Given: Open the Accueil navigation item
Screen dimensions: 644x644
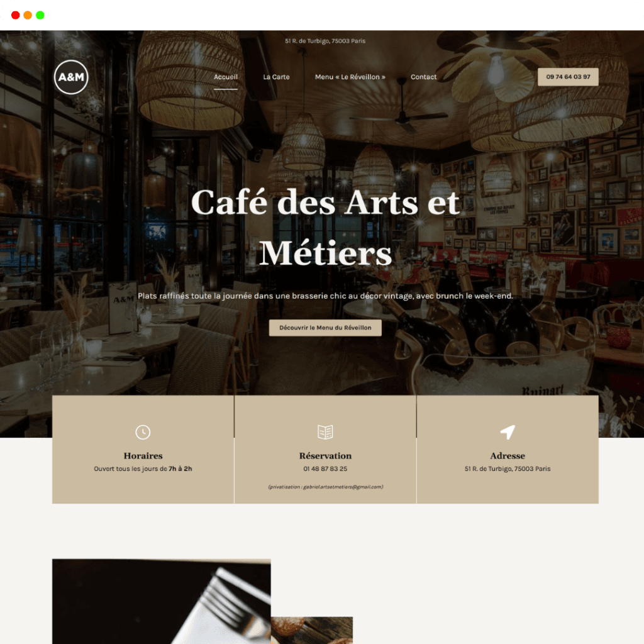Looking at the screenshot, I should click(226, 77).
